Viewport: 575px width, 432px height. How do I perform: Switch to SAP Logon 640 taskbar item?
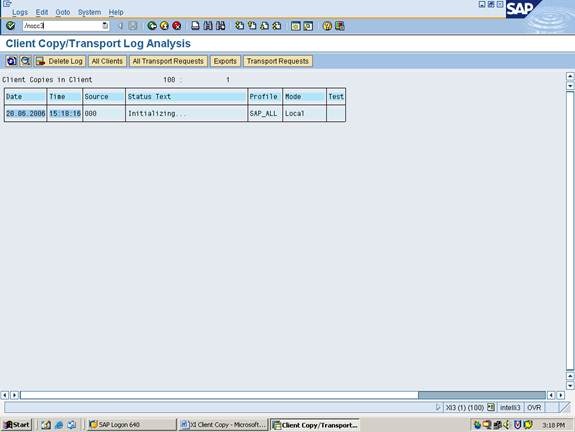pos(131,425)
